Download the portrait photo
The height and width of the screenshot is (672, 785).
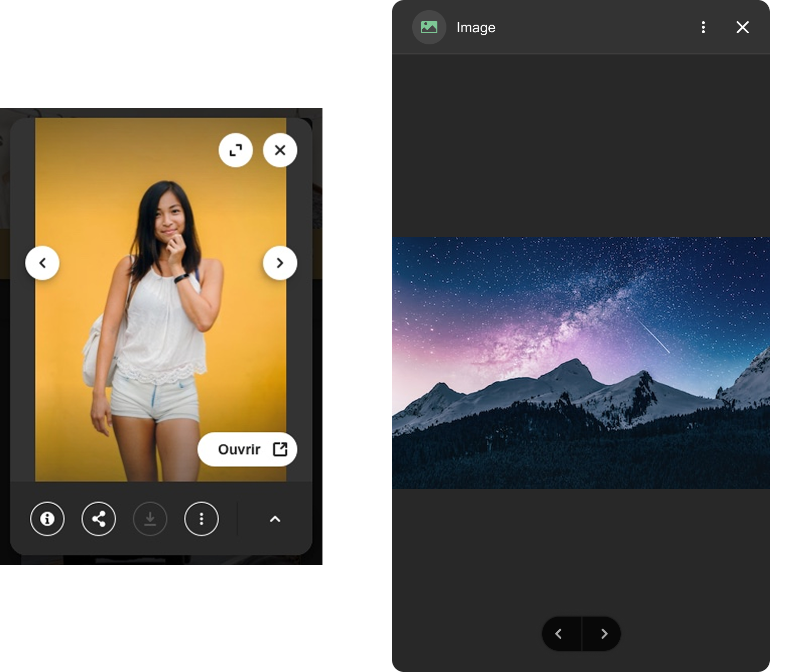(150, 519)
